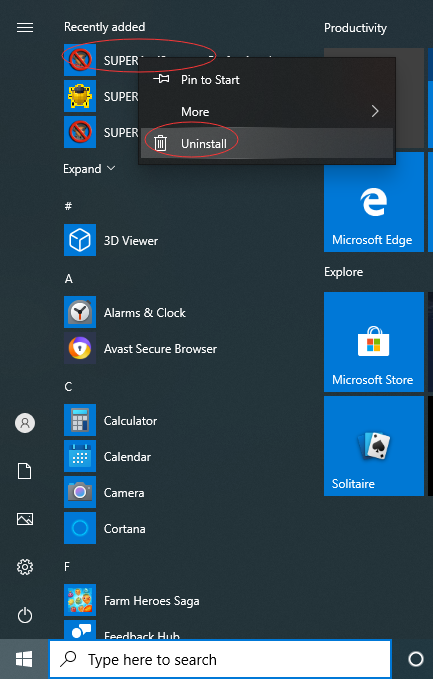Open the More submenu arrow
The image size is (433, 679).
click(375, 111)
